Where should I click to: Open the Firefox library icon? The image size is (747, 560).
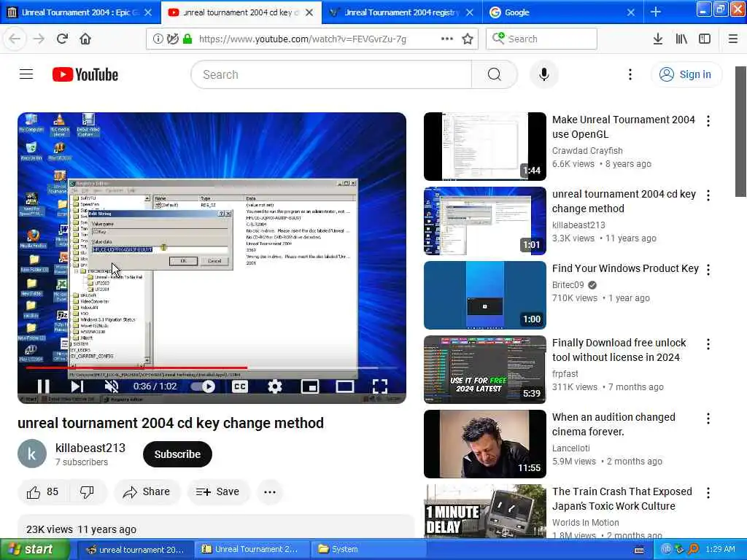[x=681, y=39]
